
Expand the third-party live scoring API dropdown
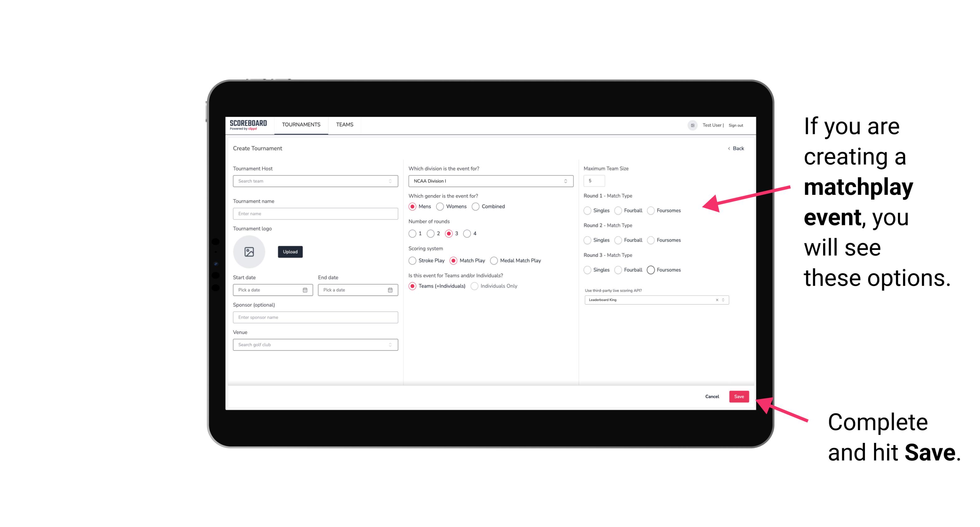click(722, 299)
